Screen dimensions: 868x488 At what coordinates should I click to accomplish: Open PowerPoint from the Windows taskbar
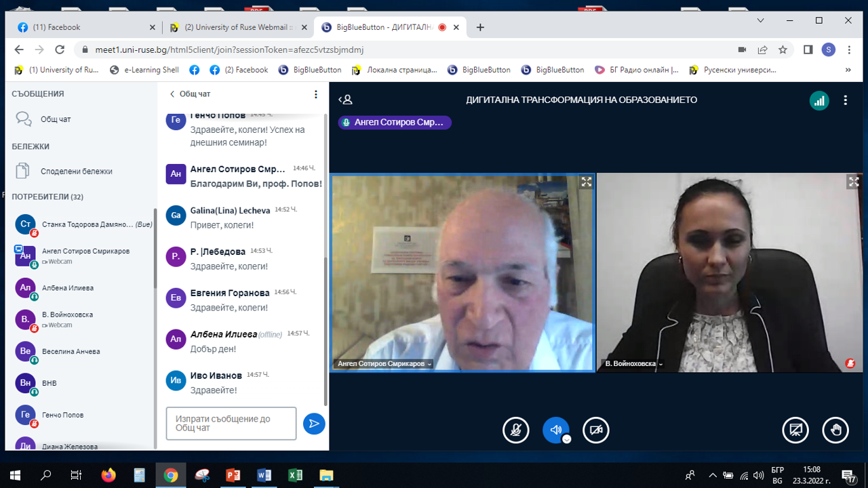(233, 475)
